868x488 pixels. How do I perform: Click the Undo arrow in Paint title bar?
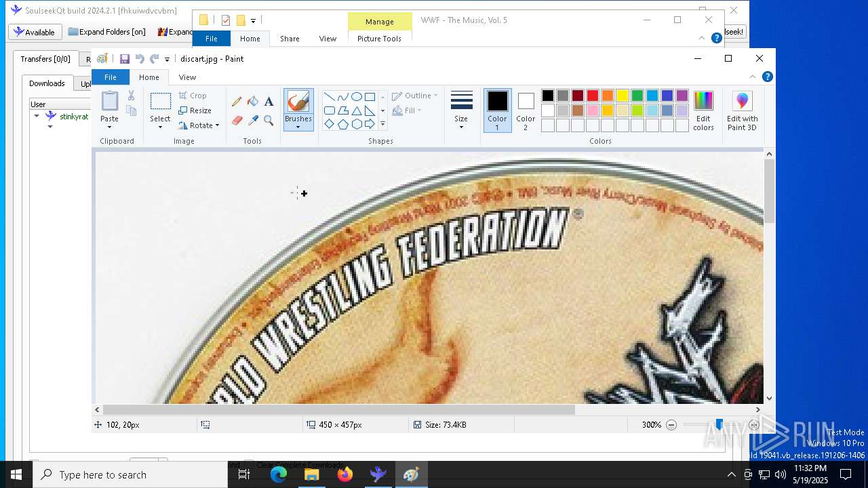140,59
